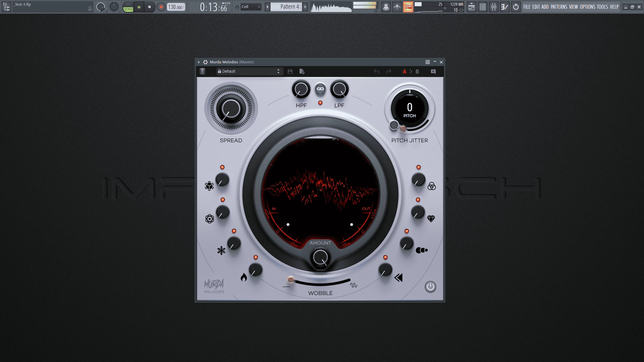This screenshot has width=644, height=362.
Task: Click the HPF knob
Action: pos(301,89)
